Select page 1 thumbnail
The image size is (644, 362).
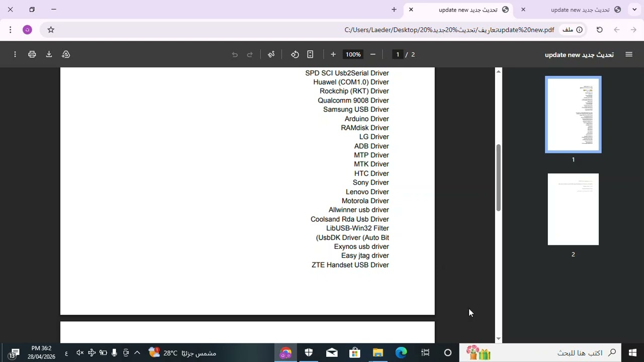(x=573, y=115)
